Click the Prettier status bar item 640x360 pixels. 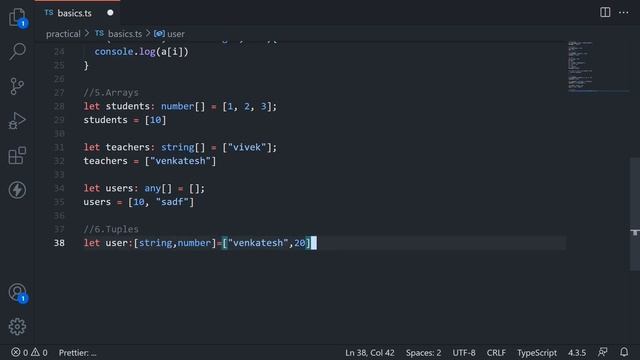pyautogui.click(x=78, y=353)
